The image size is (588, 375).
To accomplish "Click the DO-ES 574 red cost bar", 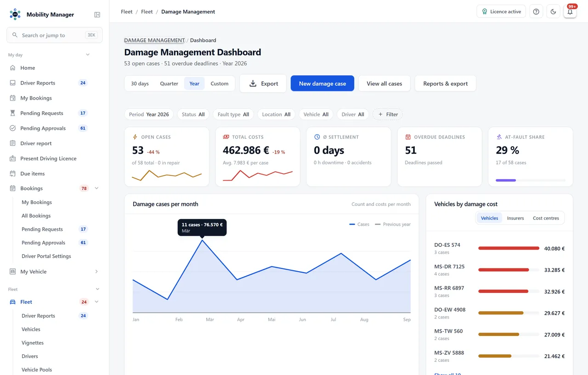I will 509,248.
